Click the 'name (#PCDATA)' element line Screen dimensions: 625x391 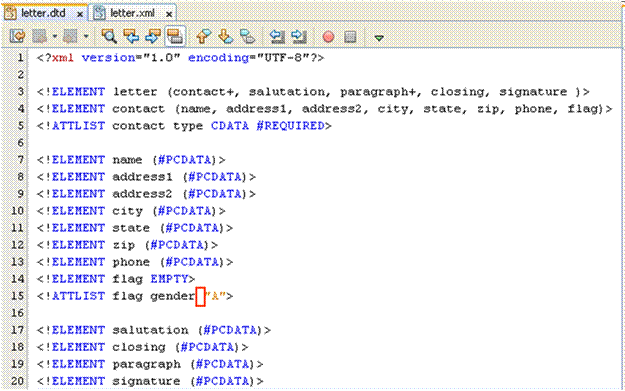pyautogui.click(x=131, y=160)
